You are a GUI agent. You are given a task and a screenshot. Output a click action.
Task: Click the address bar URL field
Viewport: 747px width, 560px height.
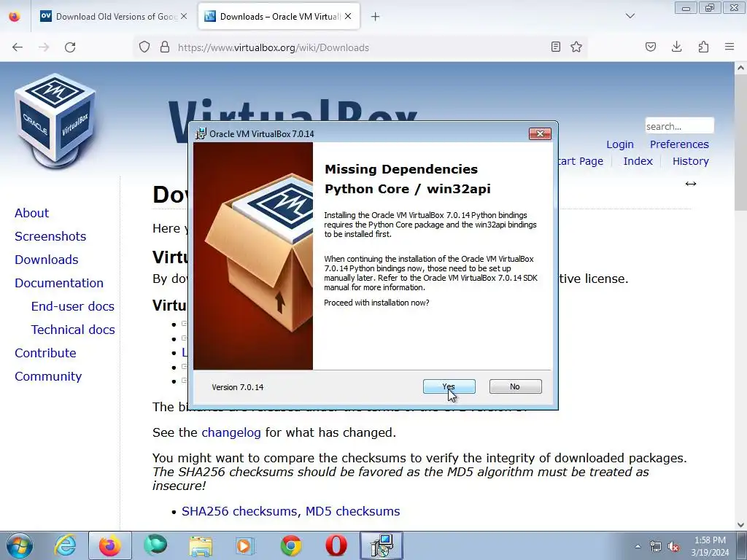360,47
